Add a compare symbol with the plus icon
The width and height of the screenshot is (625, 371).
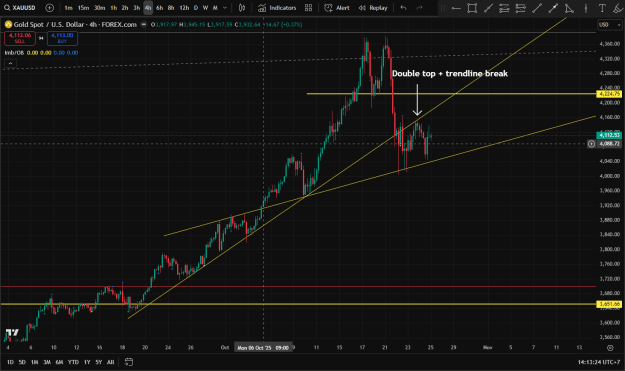pyautogui.click(x=49, y=8)
